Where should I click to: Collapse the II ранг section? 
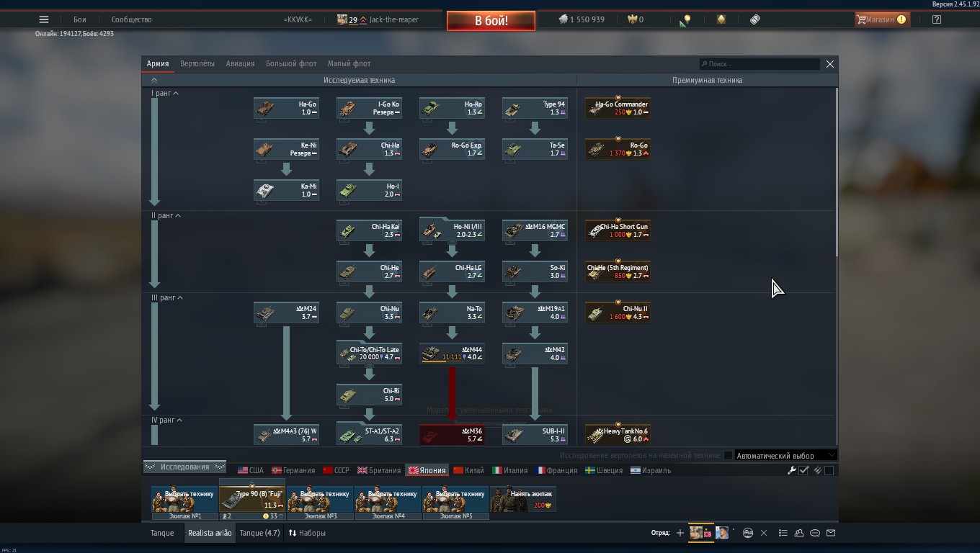pos(166,215)
